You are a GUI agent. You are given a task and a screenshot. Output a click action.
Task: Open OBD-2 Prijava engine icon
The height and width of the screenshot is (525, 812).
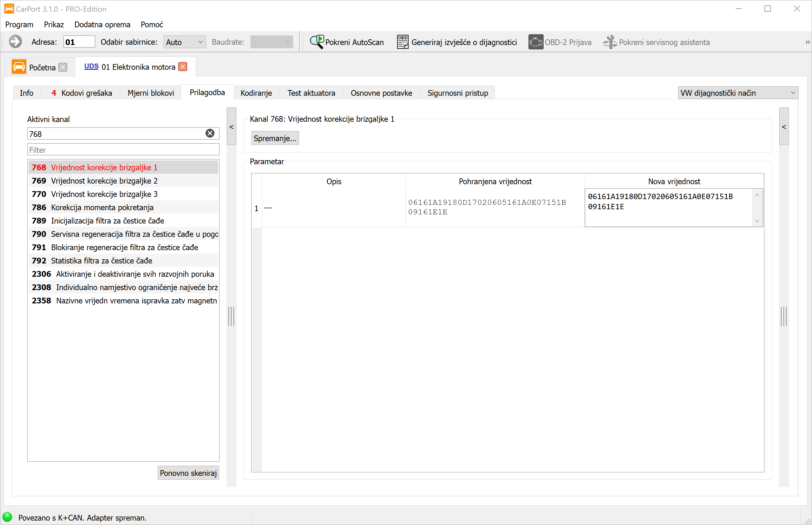pos(535,42)
